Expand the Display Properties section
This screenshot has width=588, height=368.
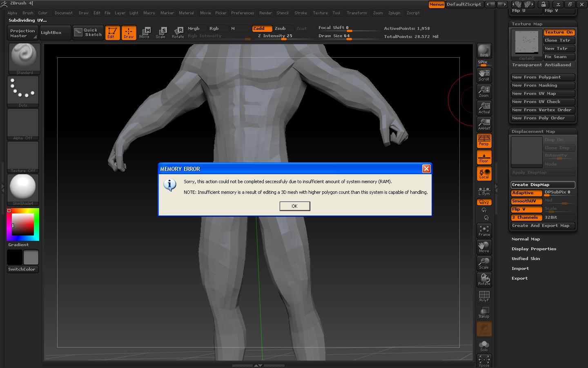534,249
